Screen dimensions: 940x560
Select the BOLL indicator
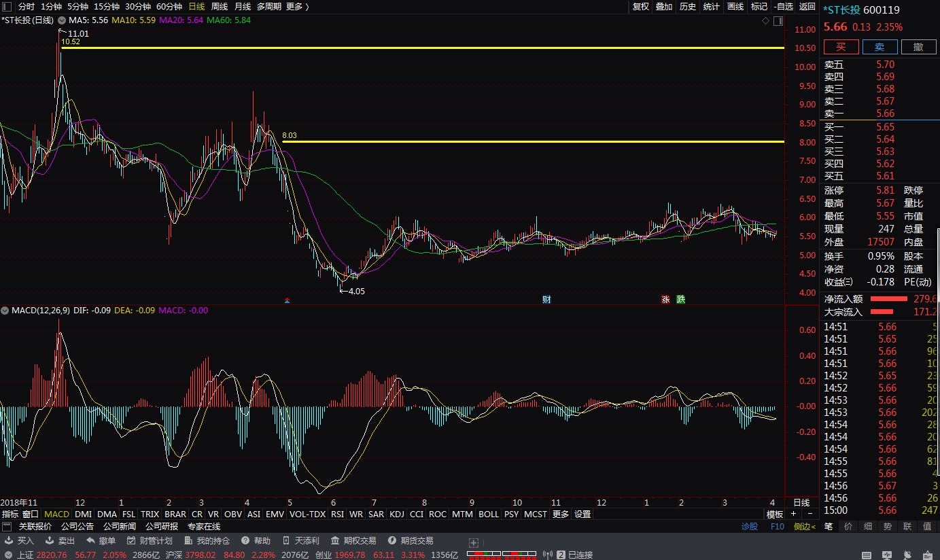[489, 514]
